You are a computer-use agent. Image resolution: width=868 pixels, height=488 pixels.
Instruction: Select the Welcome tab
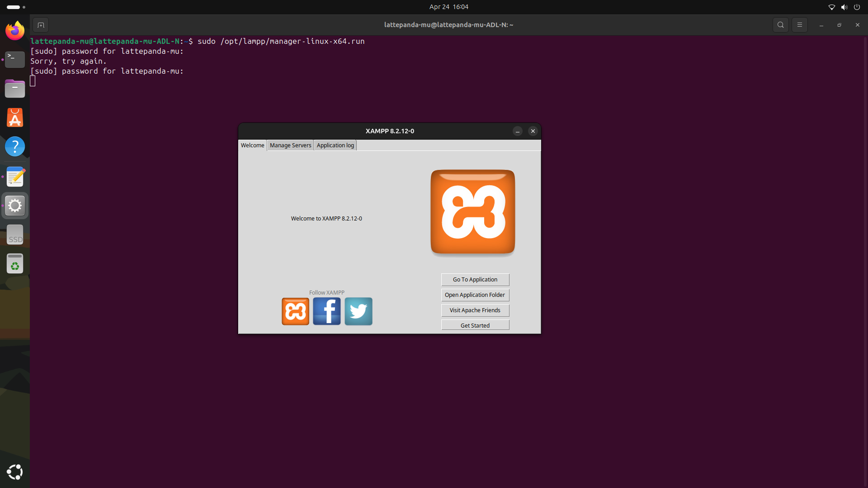click(252, 145)
